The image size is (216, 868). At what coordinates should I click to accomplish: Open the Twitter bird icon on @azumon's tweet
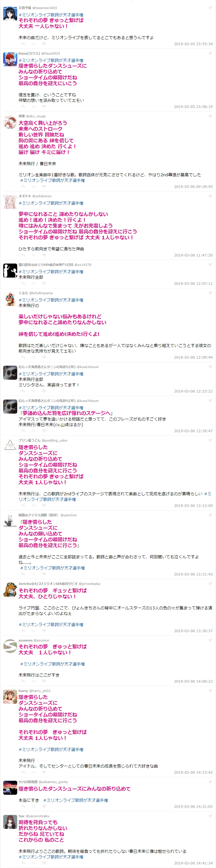click(x=210, y=640)
